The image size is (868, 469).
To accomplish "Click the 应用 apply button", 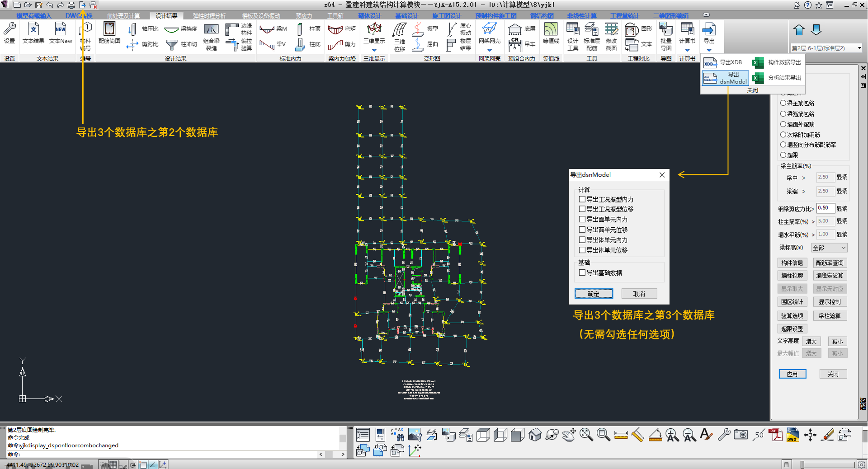I will pos(792,374).
